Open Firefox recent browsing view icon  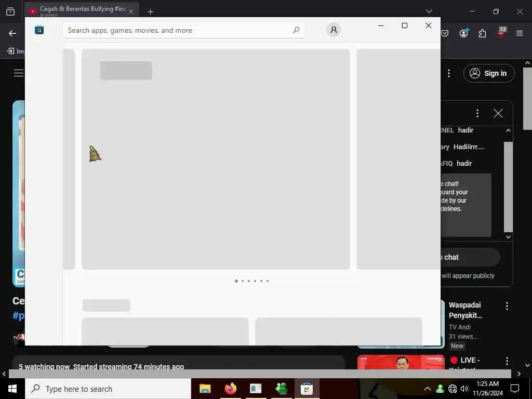[x=10, y=11]
